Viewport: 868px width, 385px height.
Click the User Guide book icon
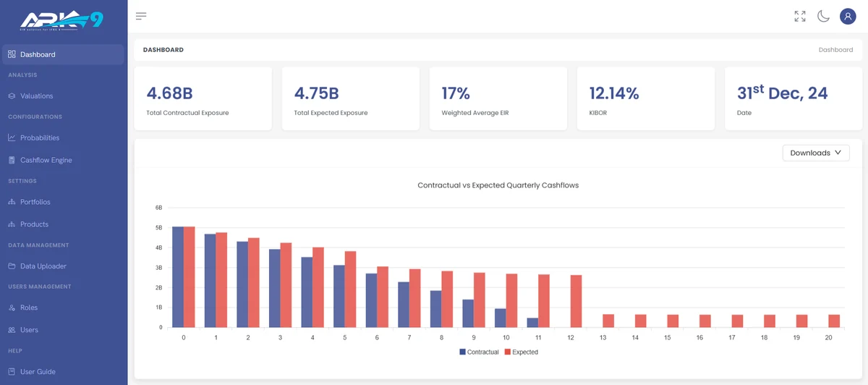click(12, 372)
